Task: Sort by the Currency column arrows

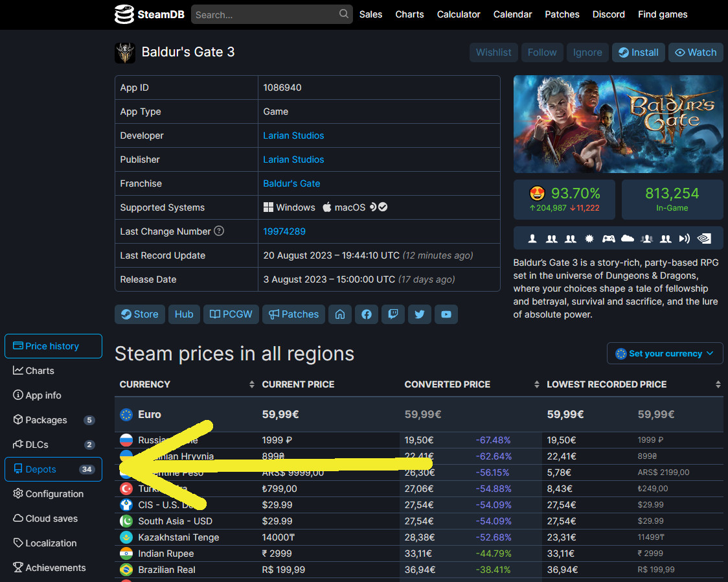Action: [252, 384]
